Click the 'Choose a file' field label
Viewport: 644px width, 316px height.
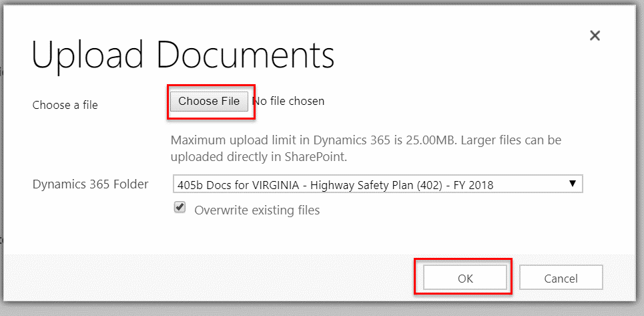65,105
